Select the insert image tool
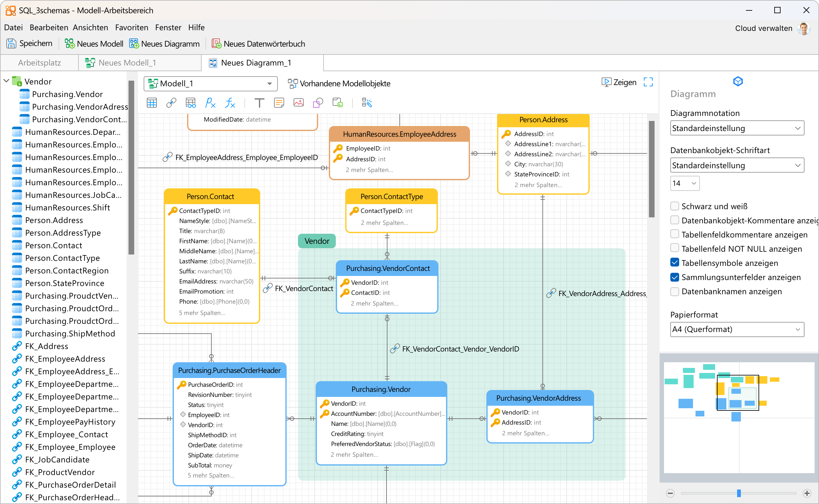 click(298, 103)
